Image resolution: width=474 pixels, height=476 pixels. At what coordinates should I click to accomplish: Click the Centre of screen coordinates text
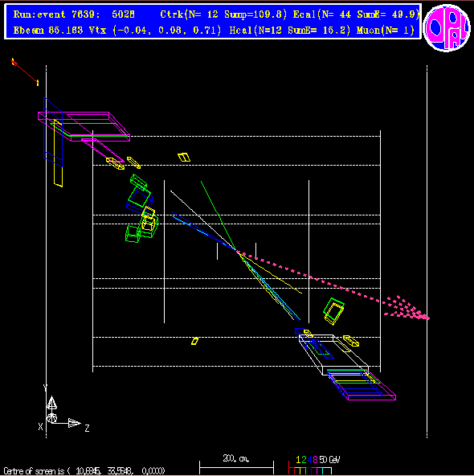pos(84,471)
